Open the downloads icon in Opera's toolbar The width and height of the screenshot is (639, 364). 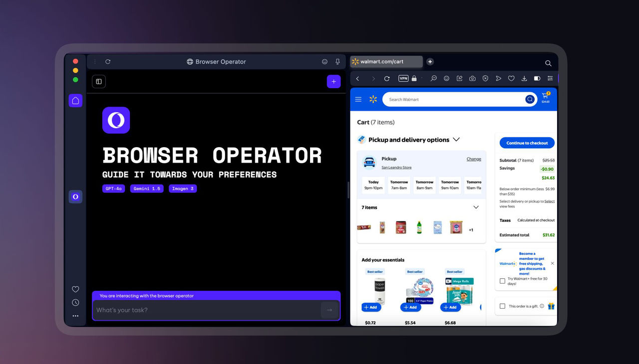524,78
